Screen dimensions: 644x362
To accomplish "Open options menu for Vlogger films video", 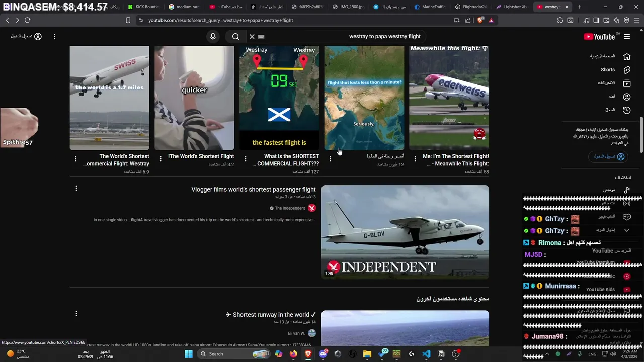I will pos(76,188).
